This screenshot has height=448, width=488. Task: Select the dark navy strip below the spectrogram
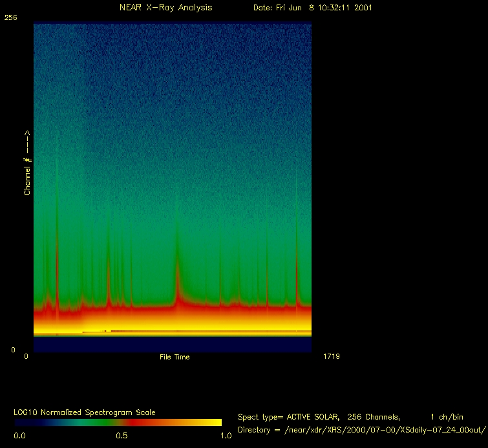[x=172, y=345]
